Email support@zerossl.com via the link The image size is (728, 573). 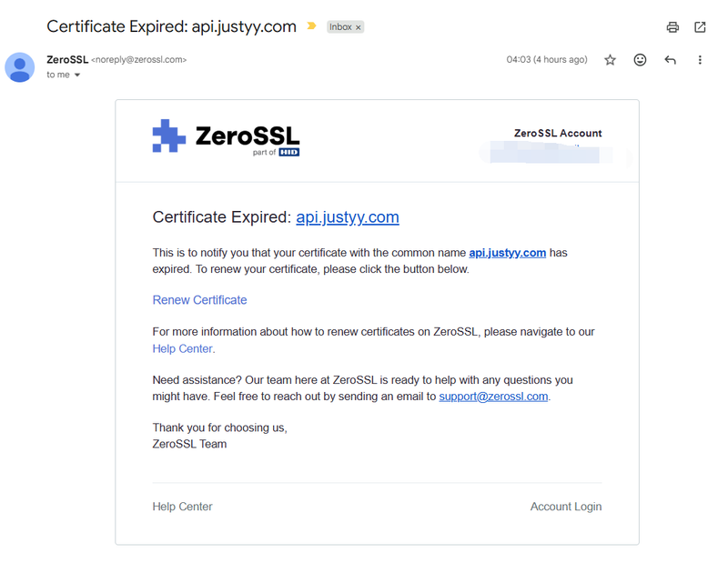coord(493,397)
